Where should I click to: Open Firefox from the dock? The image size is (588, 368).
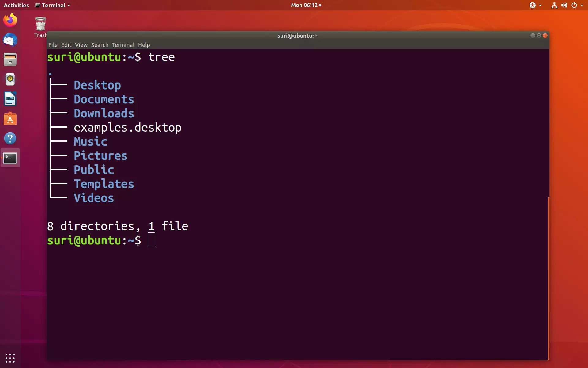pos(10,20)
